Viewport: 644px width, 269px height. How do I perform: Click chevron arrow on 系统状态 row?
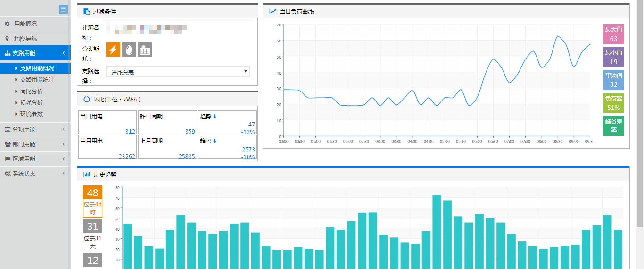[x=64, y=173]
